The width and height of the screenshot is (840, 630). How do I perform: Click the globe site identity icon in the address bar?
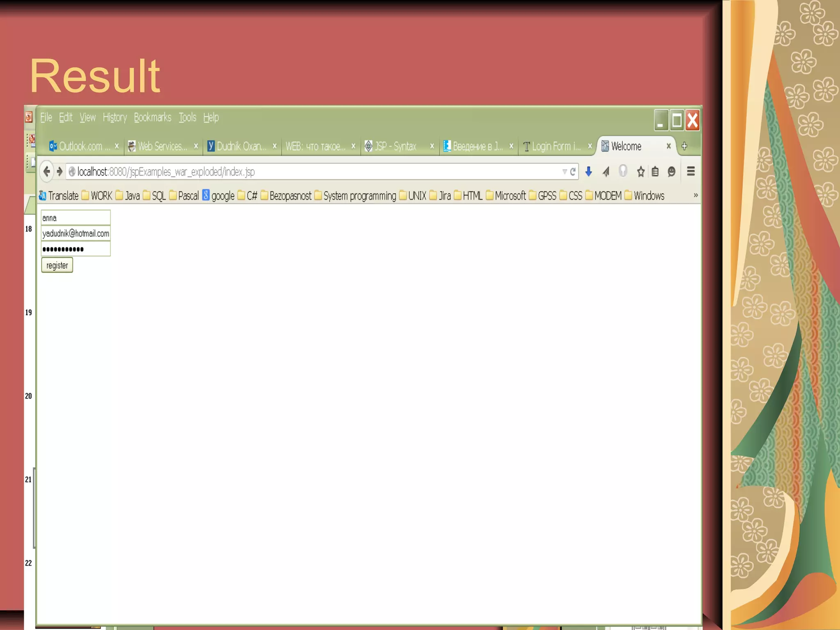tap(72, 171)
